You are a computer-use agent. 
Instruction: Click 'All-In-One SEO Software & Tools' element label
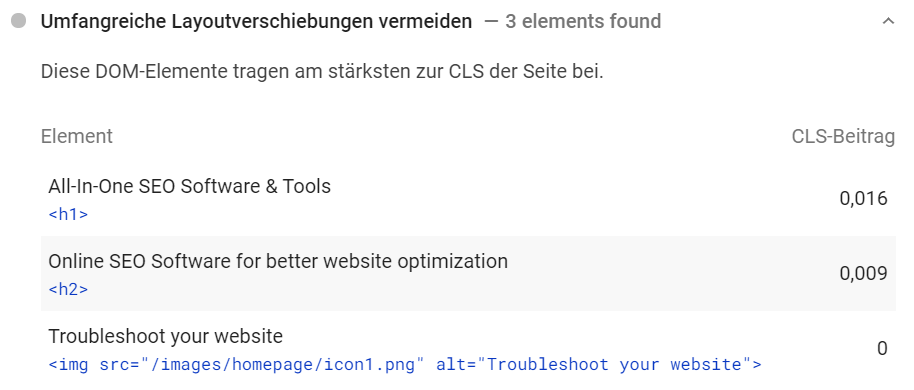(189, 187)
